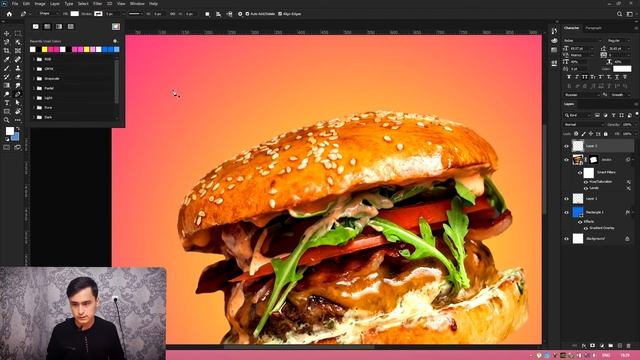Viewport: 640px width, 360px height.
Task: Open the font style Regular dropdown
Action: (x=619, y=41)
